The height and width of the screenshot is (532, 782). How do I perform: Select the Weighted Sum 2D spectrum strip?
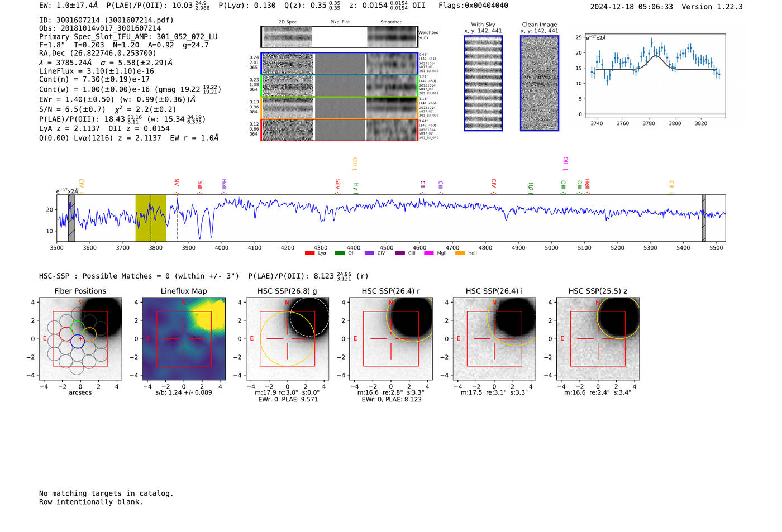coord(339,37)
